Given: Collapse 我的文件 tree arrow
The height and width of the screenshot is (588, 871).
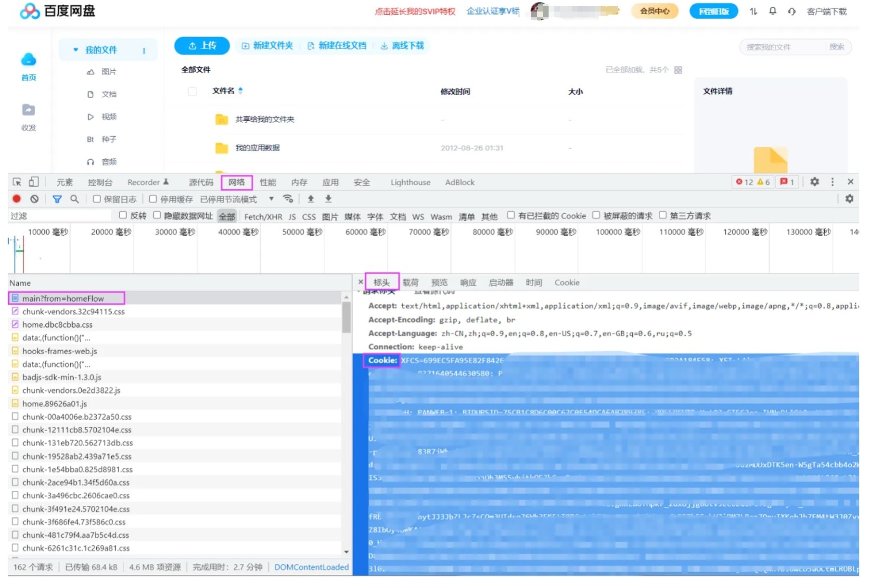Looking at the screenshot, I should (x=76, y=50).
